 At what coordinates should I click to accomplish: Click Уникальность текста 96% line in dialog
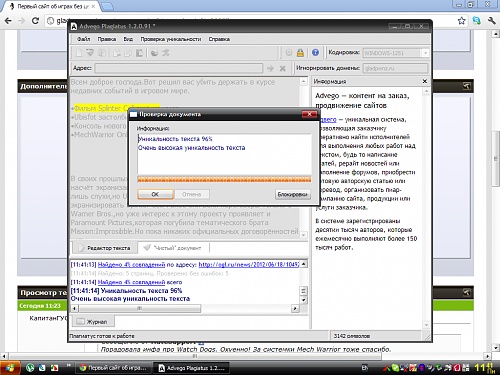(x=175, y=139)
